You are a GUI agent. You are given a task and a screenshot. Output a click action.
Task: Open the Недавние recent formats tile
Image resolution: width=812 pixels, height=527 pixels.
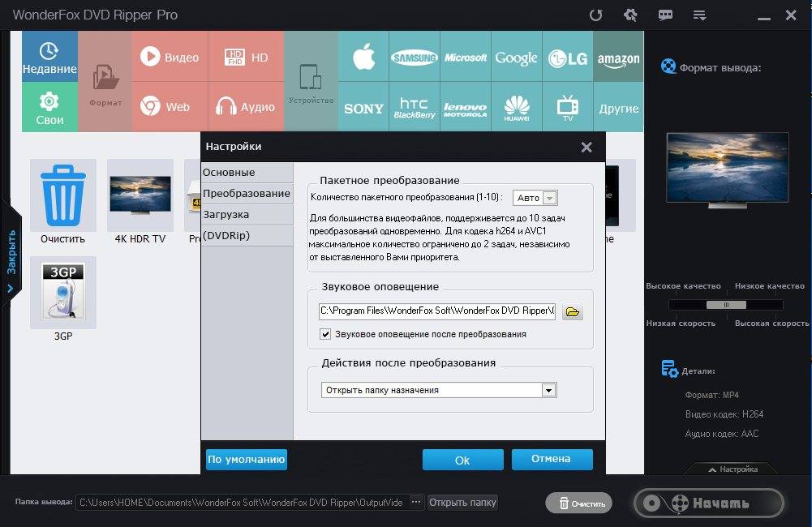point(49,57)
